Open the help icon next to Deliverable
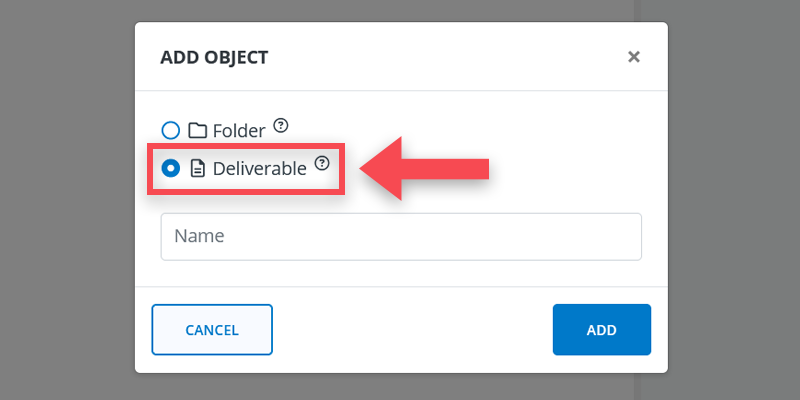The width and height of the screenshot is (800, 400). 321,163
